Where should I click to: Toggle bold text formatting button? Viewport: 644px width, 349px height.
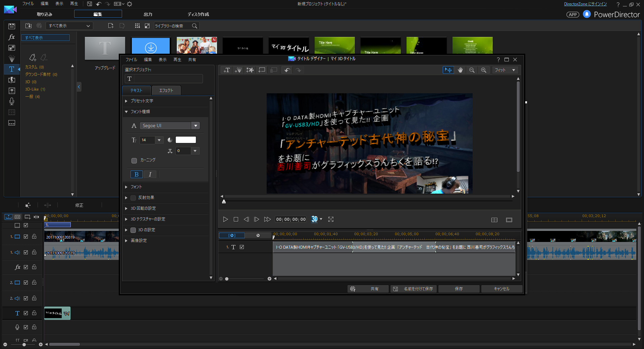coord(136,174)
